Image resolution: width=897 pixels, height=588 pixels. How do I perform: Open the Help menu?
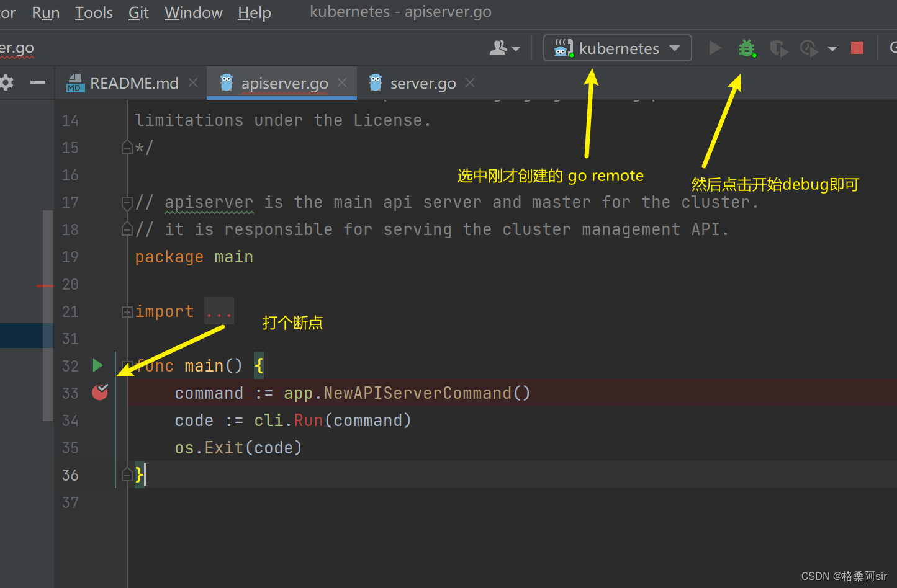[x=255, y=12]
